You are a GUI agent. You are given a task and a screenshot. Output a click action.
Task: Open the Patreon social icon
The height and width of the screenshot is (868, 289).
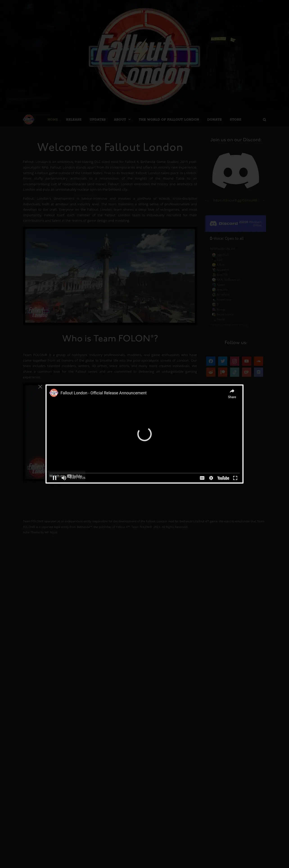(223, 372)
